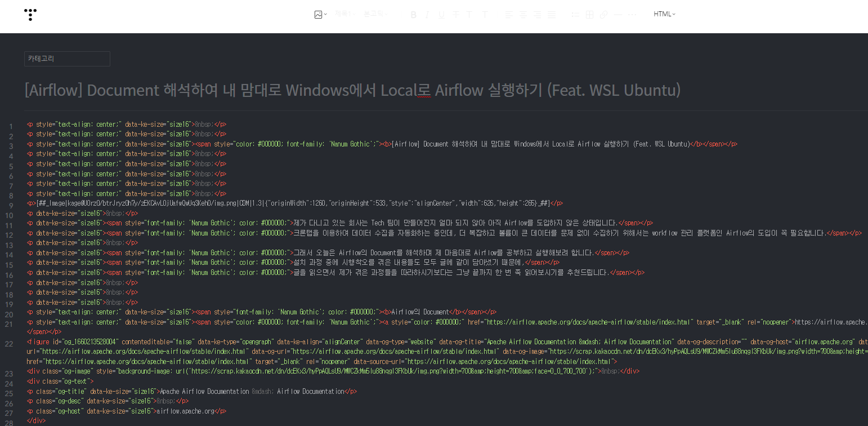Insert a table
868x426 pixels.
tap(589, 15)
